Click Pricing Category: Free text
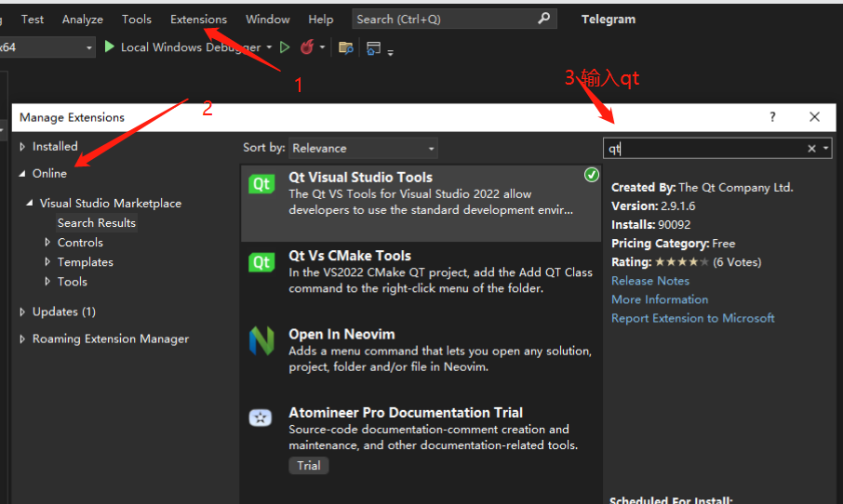 click(673, 244)
